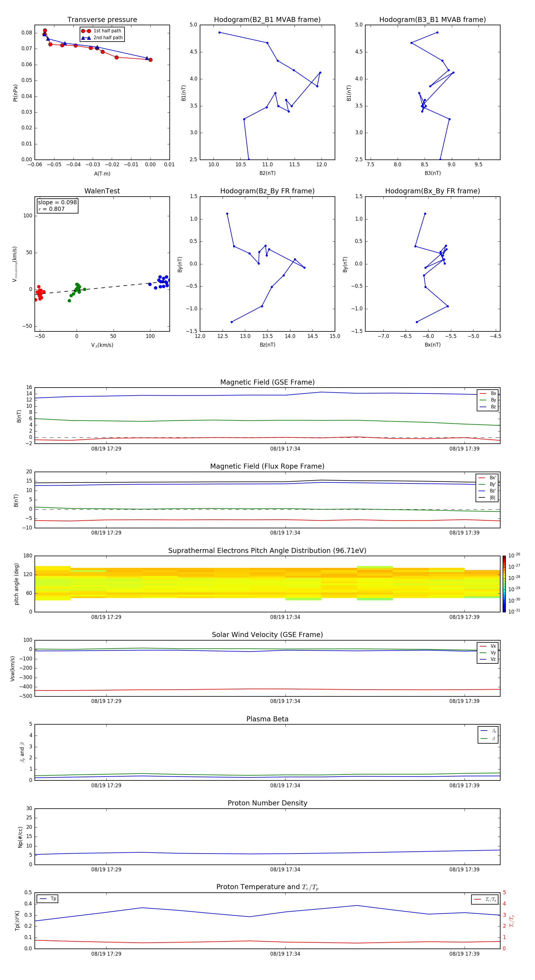Click '08/19 17:29' tick under Proton Temperature panel
The image size is (535, 980).
click(x=106, y=954)
